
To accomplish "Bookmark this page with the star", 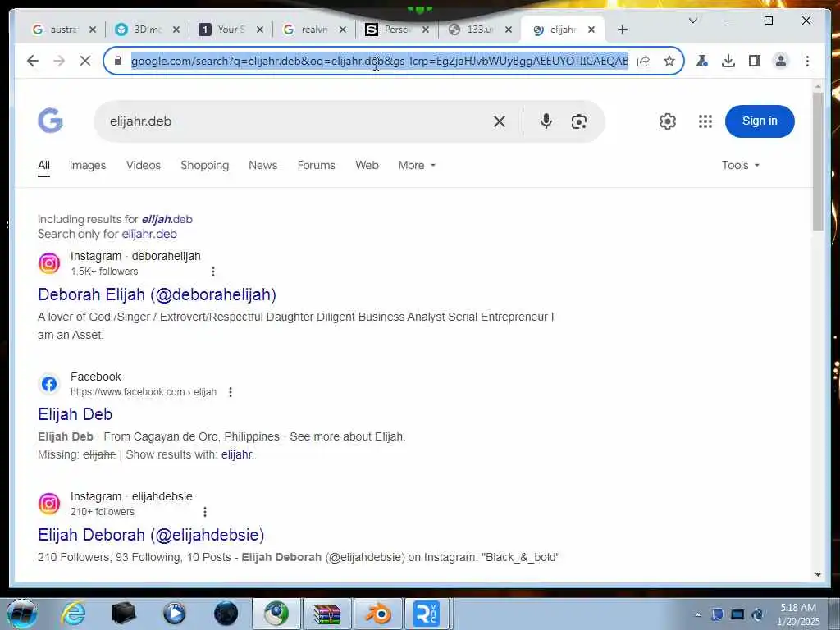I will [x=669, y=61].
